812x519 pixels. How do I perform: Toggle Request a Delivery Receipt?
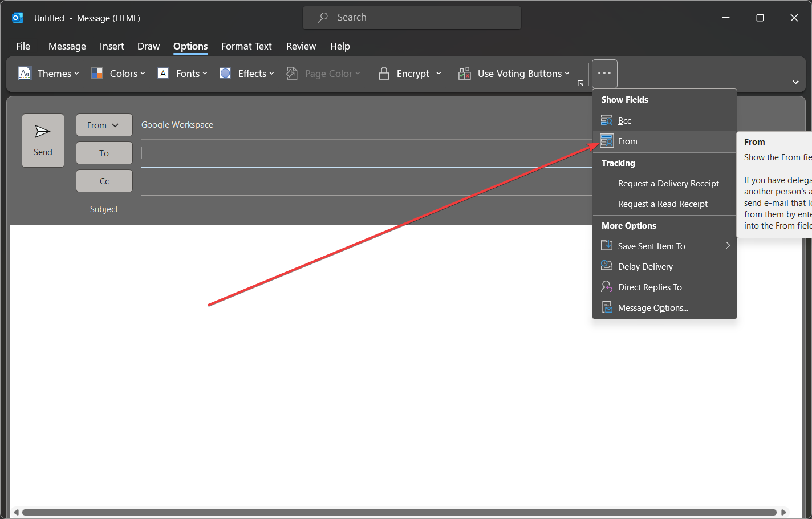click(x=665, y=183)
